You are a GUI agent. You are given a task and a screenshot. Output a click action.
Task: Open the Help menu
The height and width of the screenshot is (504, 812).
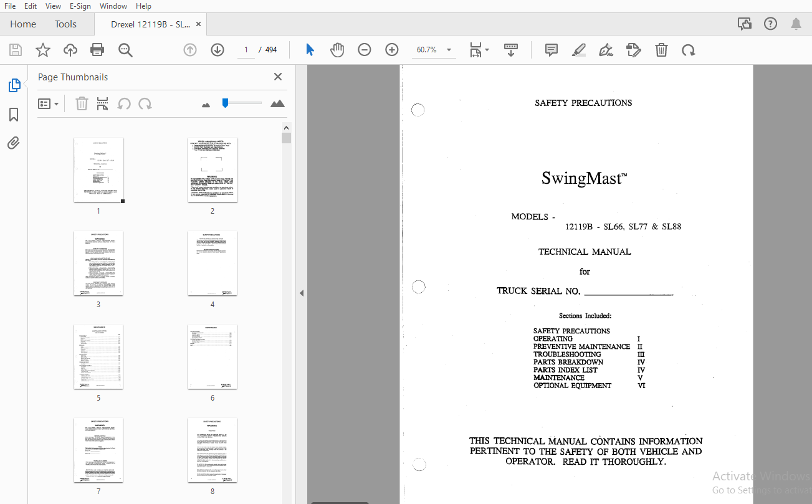point(143,6)
